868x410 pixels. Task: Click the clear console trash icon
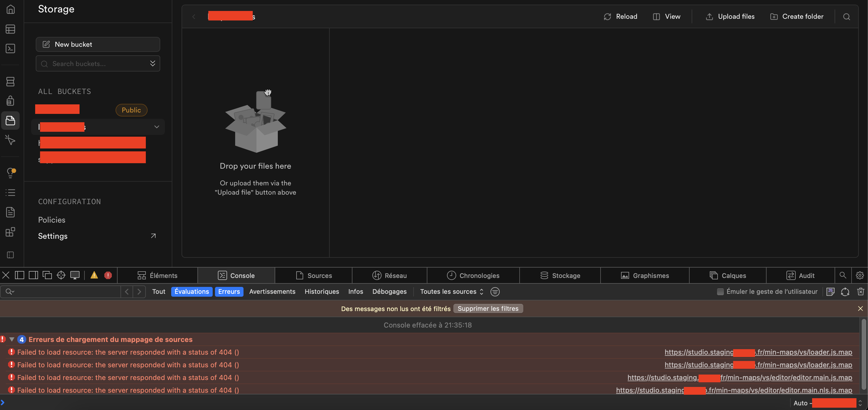860,292
